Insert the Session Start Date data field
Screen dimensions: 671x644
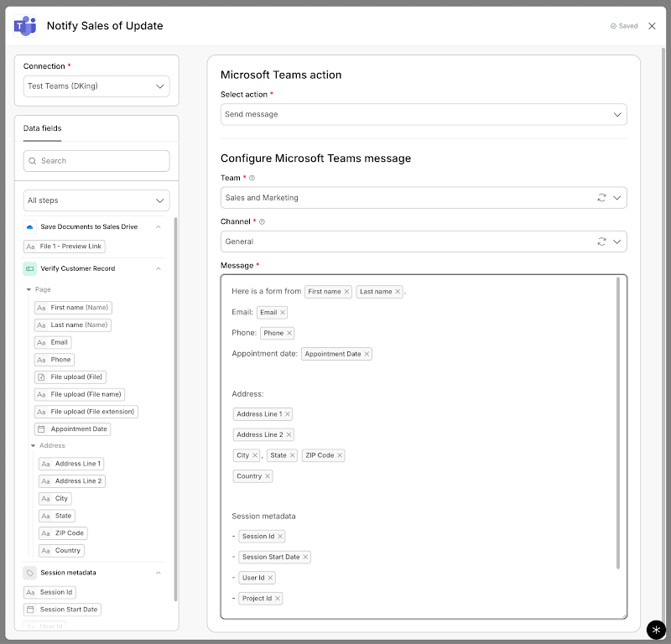tap(62, 610)
